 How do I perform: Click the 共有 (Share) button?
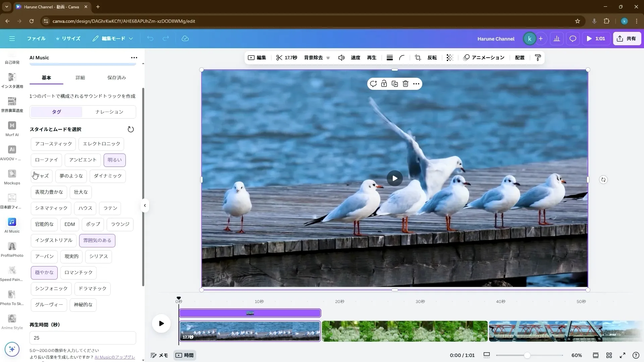point(627,38)
